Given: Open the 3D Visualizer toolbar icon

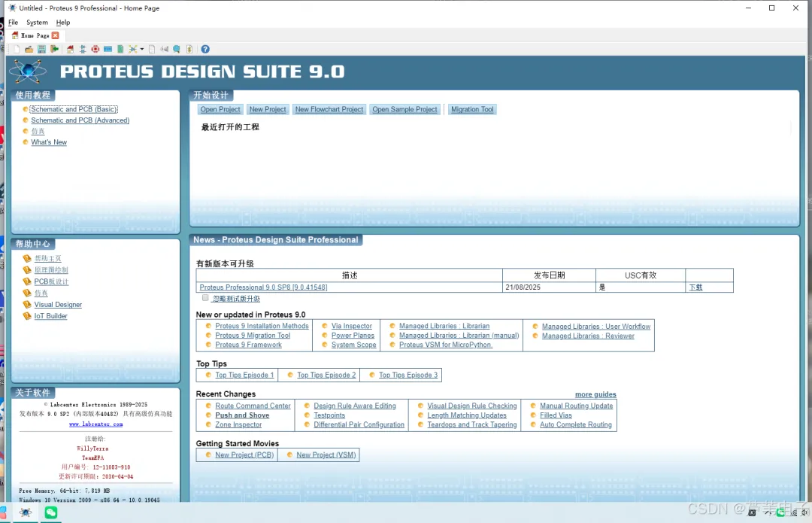Looking at the screenshot, I should tap(108, 49).
